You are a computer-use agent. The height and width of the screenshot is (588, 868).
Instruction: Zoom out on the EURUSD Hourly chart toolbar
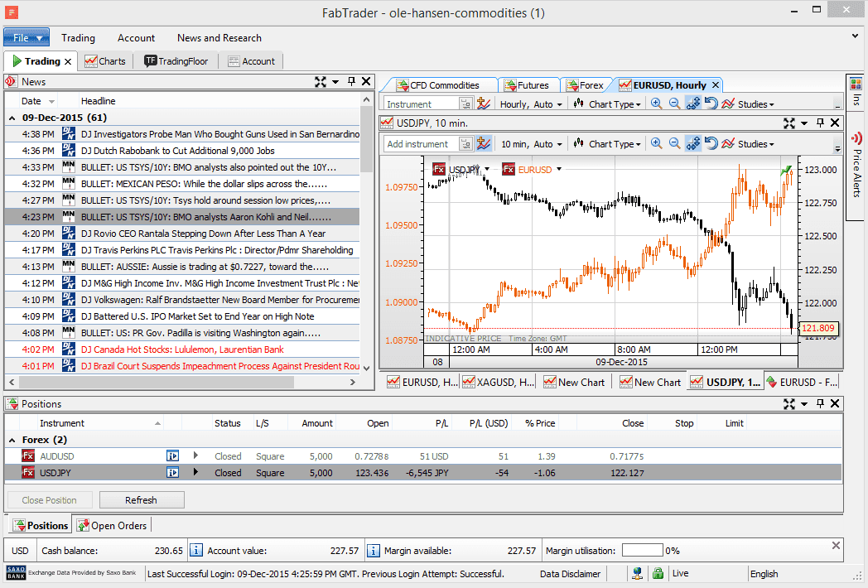pyautogui.click(x=674, y=104)
